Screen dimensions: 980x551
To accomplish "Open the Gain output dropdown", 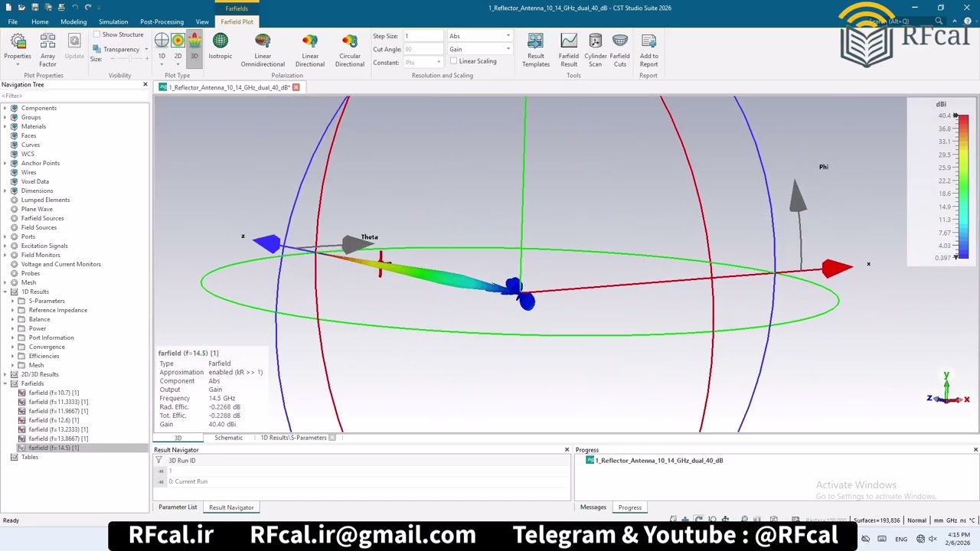I will 479,49.
